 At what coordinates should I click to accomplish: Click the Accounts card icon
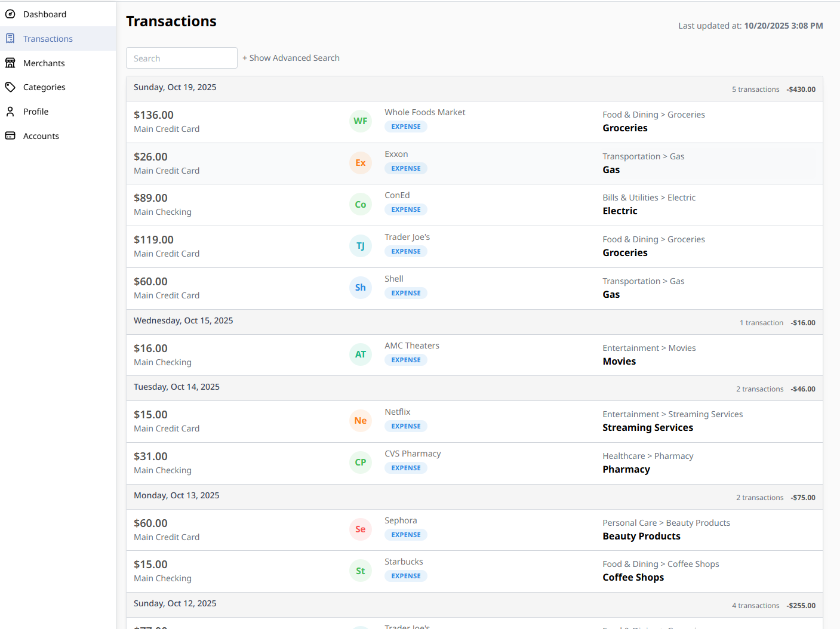click(x=10, y=136)
